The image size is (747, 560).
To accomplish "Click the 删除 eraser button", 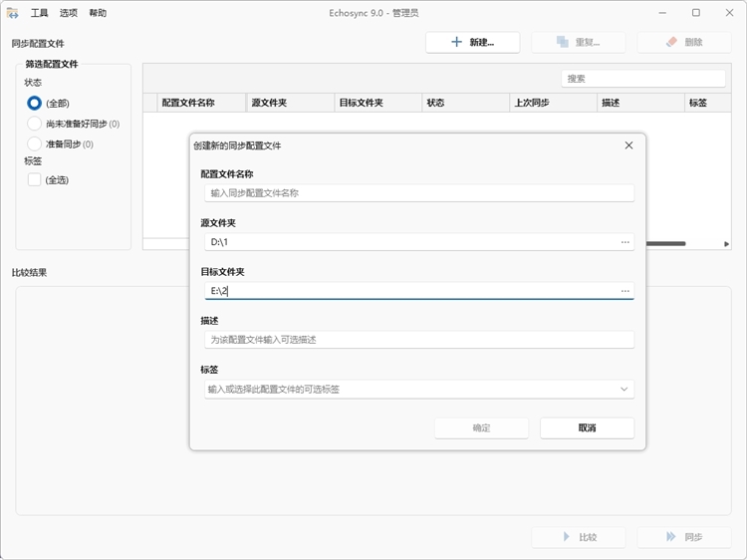I will point(684,42).
